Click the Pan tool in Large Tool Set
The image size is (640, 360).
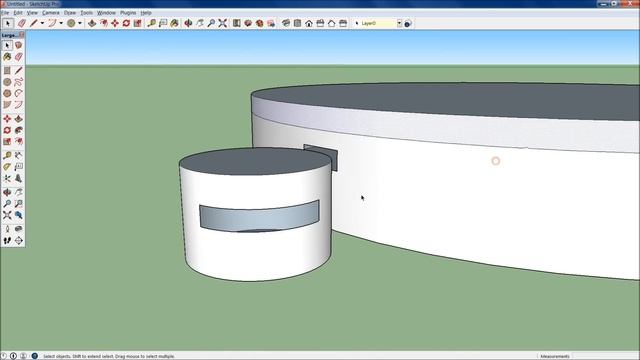(18, 192)
